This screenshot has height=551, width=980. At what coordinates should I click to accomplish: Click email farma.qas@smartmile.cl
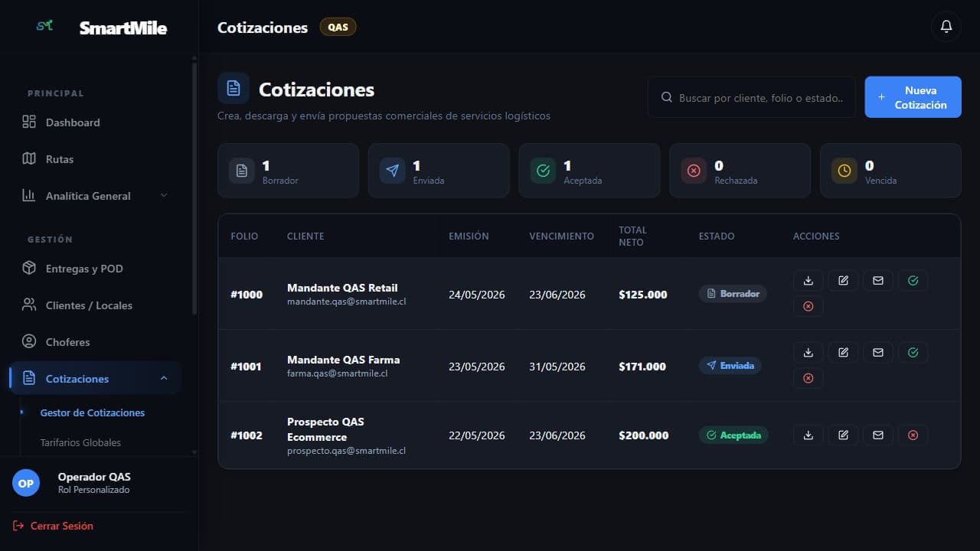[x=338, y=373]
